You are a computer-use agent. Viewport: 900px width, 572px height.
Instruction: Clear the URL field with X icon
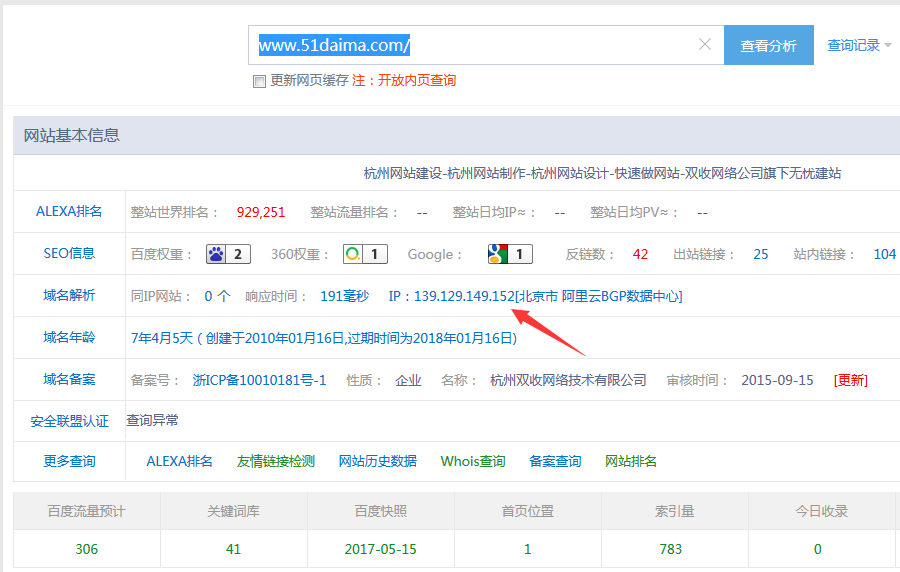coord(705,45)
